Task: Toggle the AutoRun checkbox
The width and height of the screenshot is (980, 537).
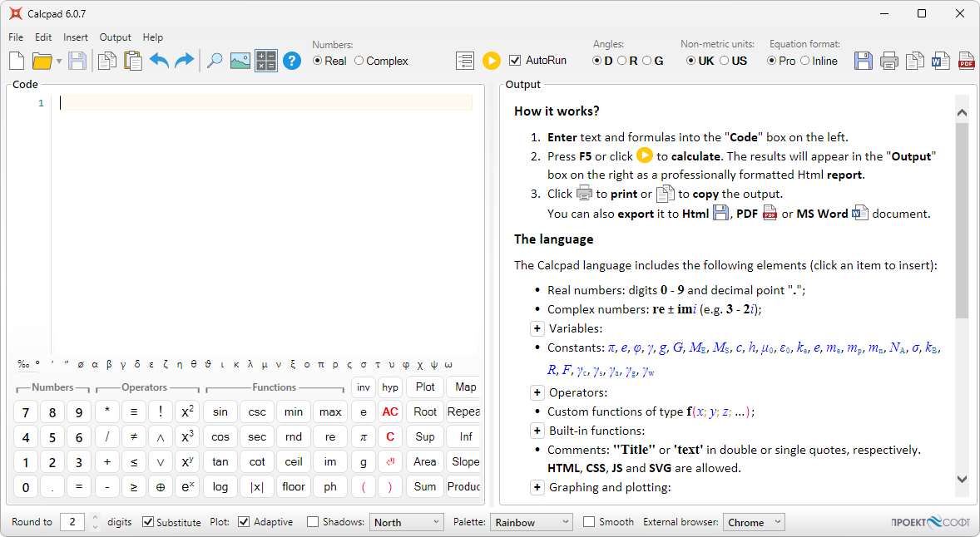Action: pyautogui.click(x=538, y=61)
